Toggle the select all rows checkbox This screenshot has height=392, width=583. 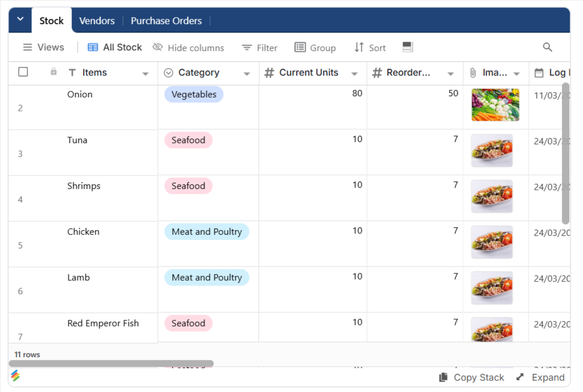pyautogui.click(x=23, y=72)
